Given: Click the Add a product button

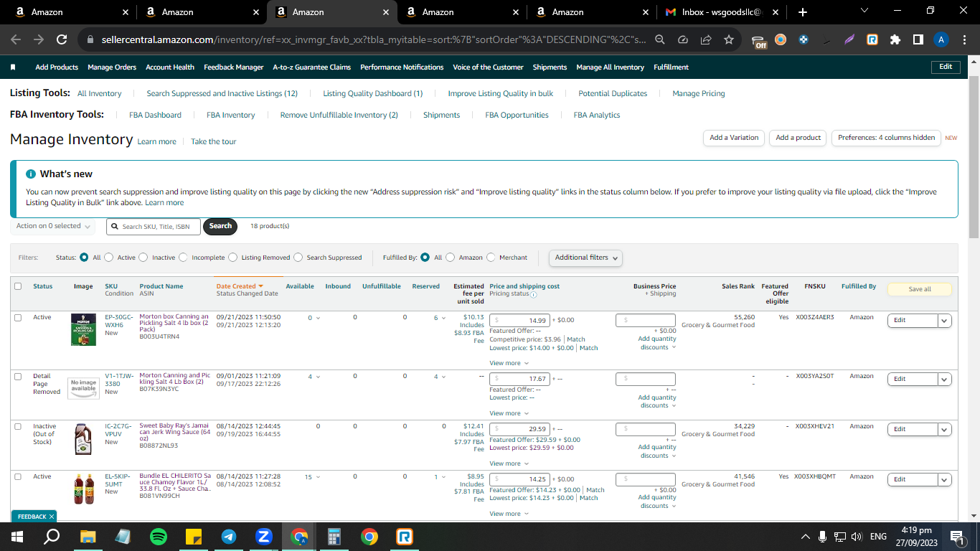Looking at the screenshot, I should [798, 138].
